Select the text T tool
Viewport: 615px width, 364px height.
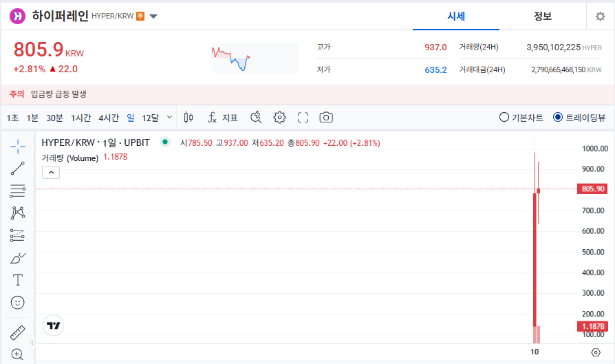(x=18, y=280)
